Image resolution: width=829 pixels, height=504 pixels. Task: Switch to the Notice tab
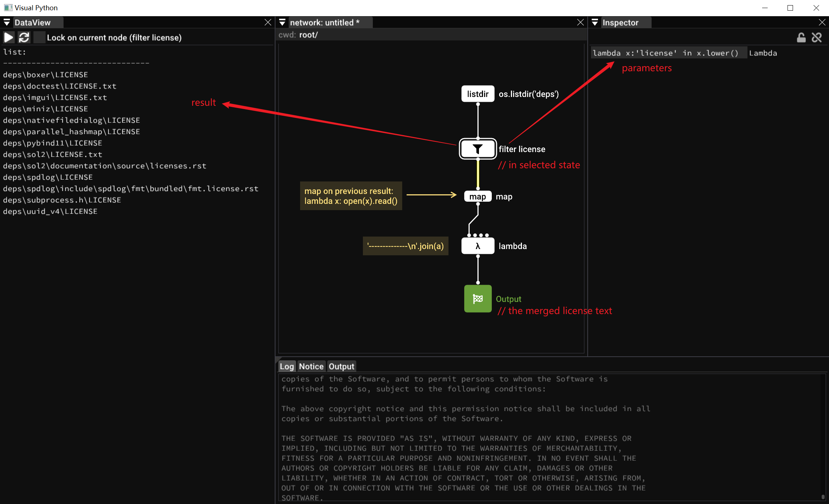click(x=311, y=366)
